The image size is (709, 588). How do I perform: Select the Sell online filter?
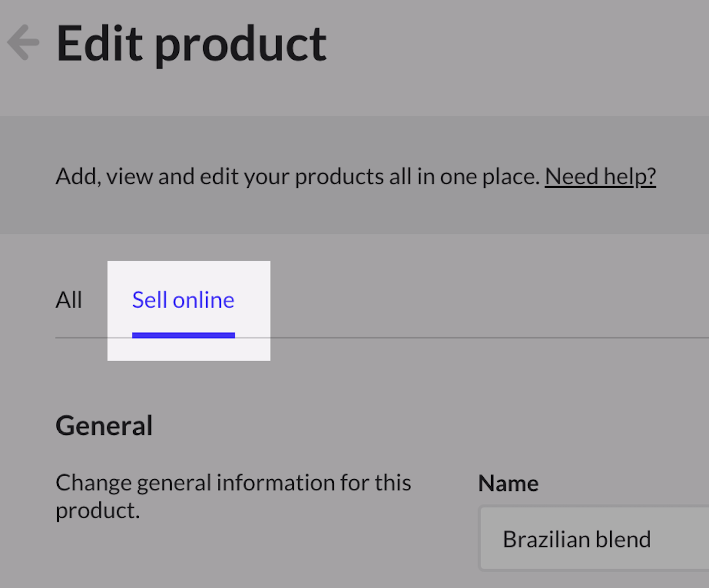183,300
